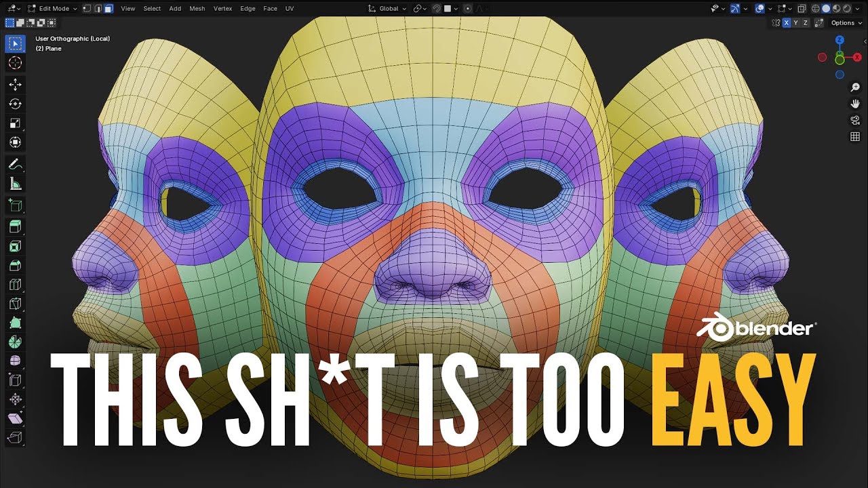Open the editor type dropdown
Screen dimensions: 868x488
pos(14,9)
